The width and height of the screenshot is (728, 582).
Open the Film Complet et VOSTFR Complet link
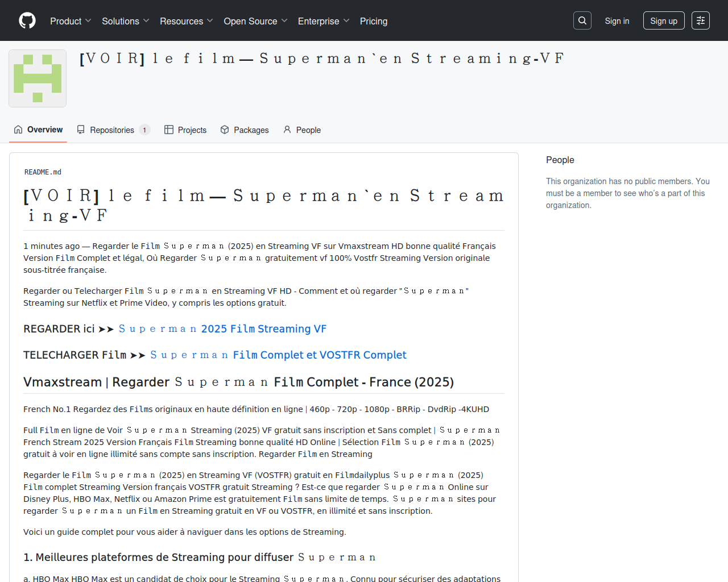278,355
